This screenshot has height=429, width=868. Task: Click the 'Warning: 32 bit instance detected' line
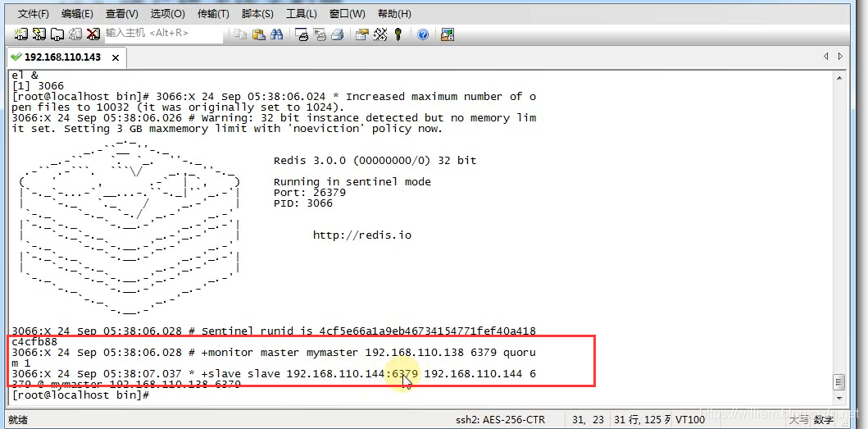(274, 118)
